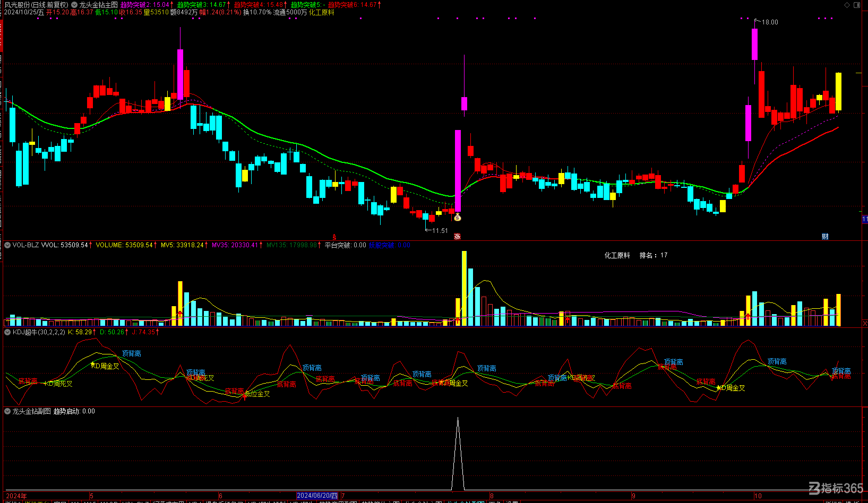Click the 换10.70% turnover value
868x503 pixels.
tap(257, 12)
